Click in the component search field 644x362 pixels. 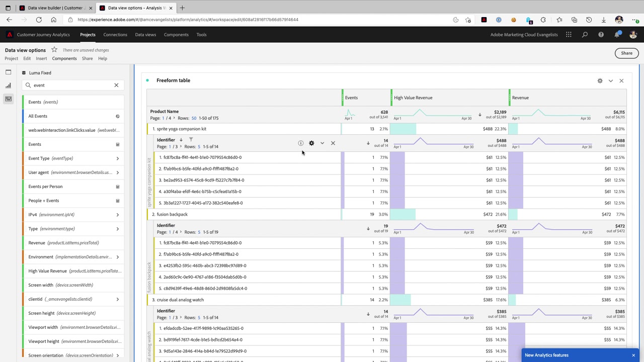pyautogui.click(x=73, y=85)
